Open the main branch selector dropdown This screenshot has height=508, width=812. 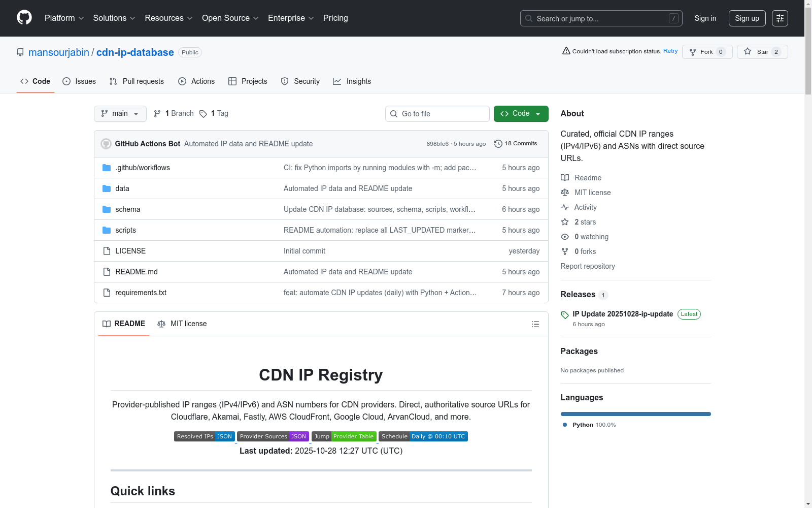[120, 114]
